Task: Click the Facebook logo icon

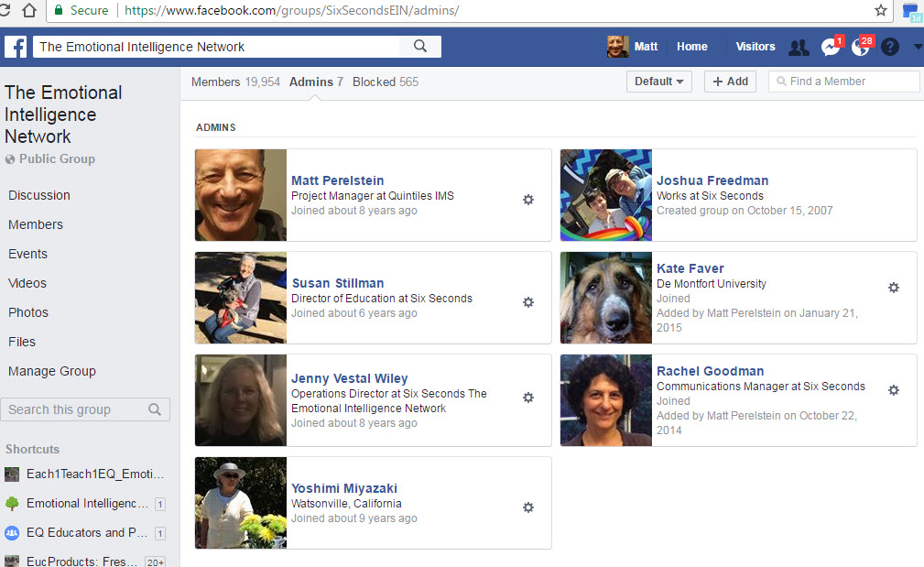Action: (16, 47)
